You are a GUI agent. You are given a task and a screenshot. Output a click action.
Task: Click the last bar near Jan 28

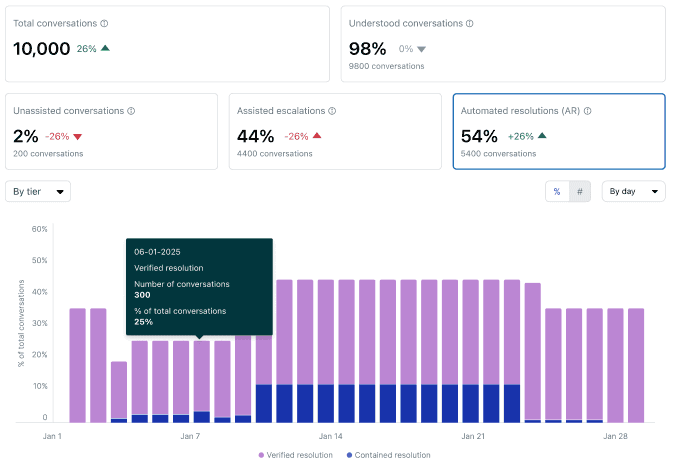(636, 365)
